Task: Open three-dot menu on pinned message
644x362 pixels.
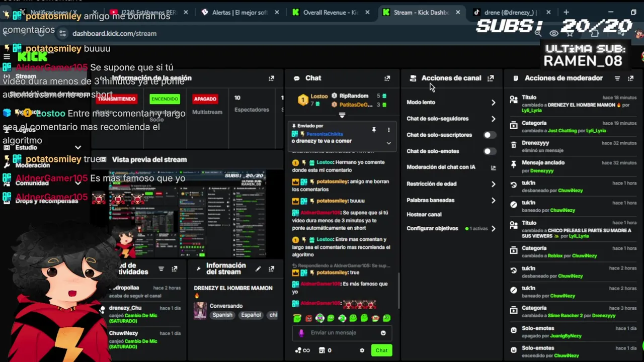Action: (388, 130)
